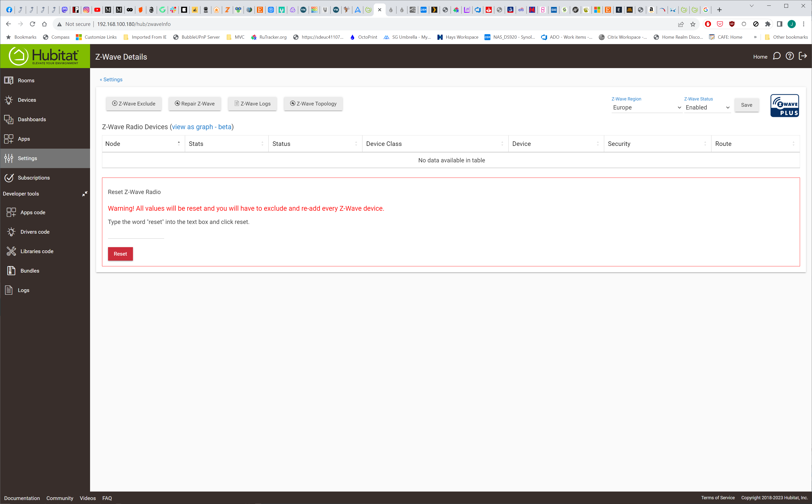Open the view as graph beta link

(201, 127)
